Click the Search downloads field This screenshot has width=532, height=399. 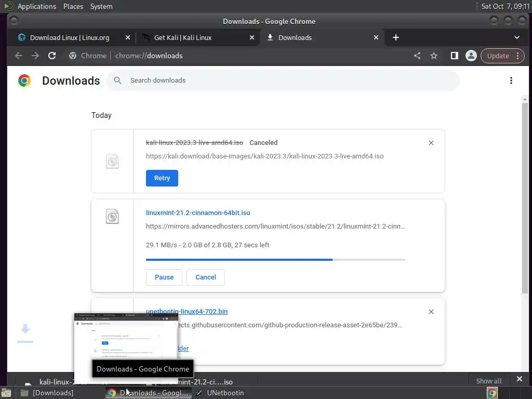(283, 81)
